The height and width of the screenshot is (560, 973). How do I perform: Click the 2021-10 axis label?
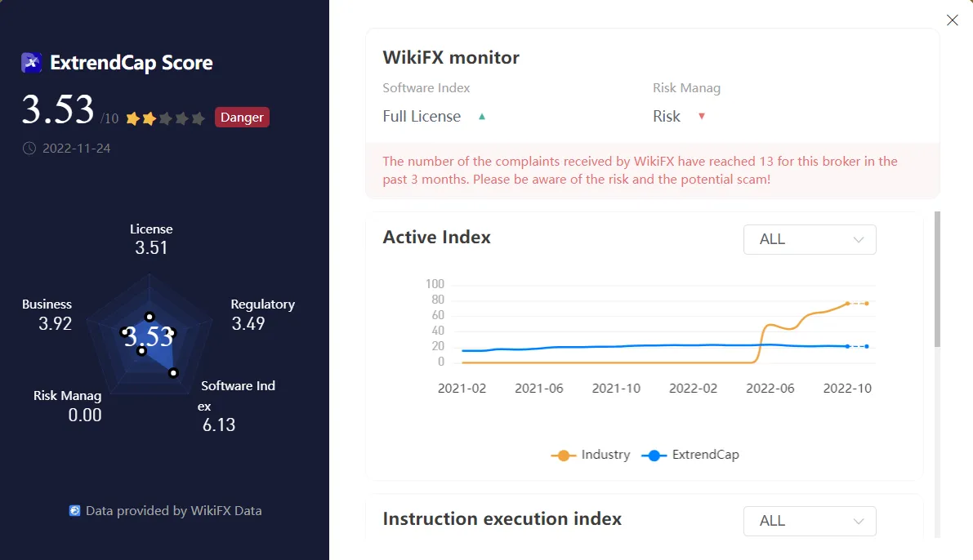click(616, 389)
